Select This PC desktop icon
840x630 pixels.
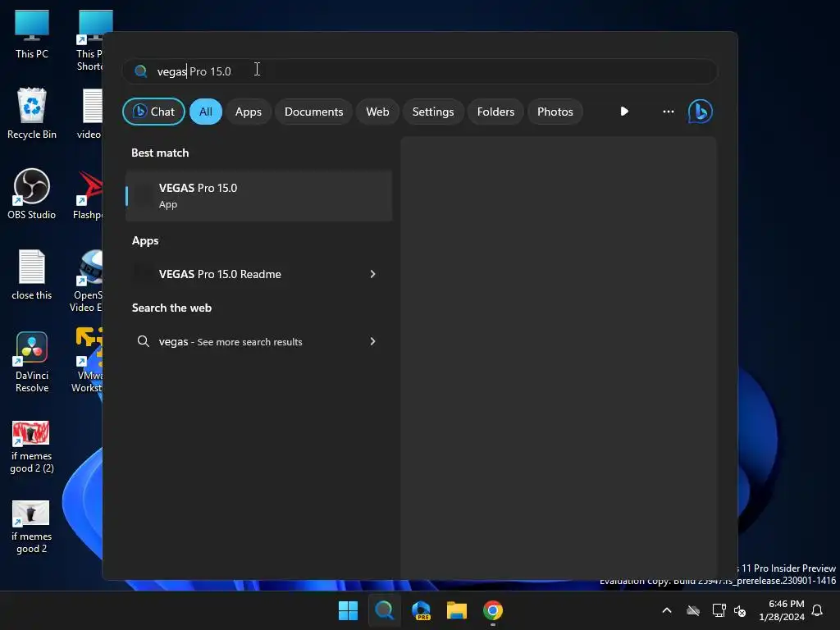coord(32,34)
